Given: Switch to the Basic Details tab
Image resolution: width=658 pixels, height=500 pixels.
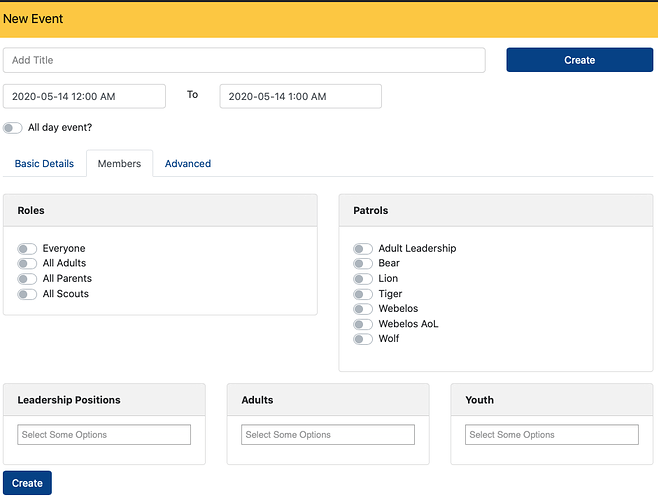Looking at the screenshot, I should pyautogui.click(x=44, y=164).
